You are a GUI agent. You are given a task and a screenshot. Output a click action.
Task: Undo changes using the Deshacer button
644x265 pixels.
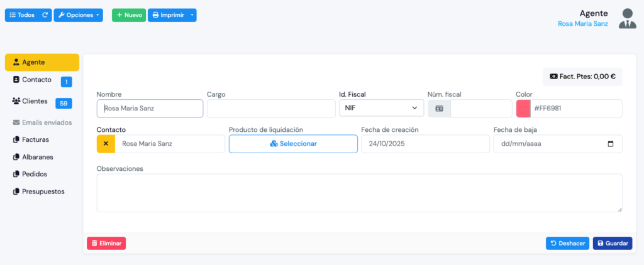567,243
